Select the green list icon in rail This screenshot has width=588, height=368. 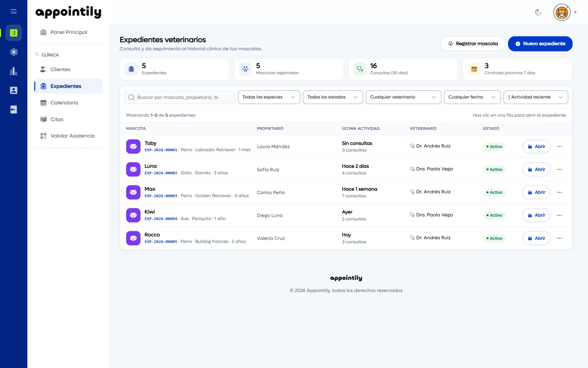pyautogui.click(x=13, y=33)
